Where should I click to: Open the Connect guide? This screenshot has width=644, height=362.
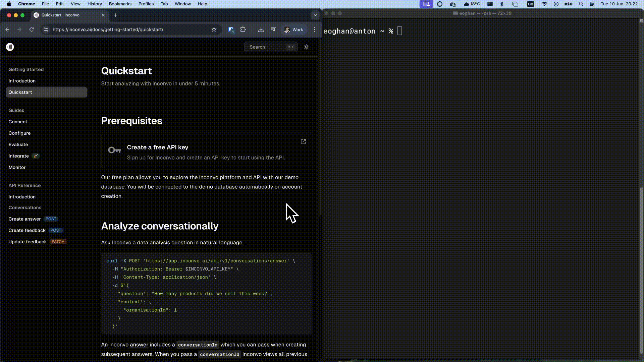18,122
